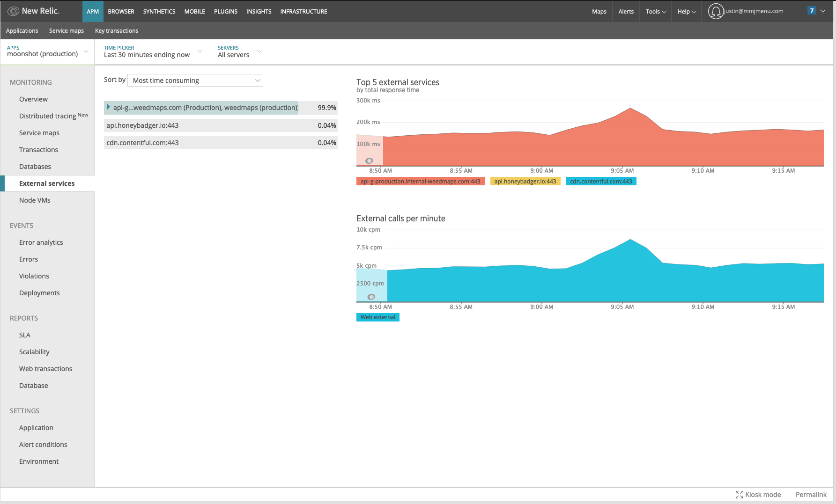This screenshot has width=836, height=504.
Task: Open Alert conditions in Settings
Action: tap(43, 445)
